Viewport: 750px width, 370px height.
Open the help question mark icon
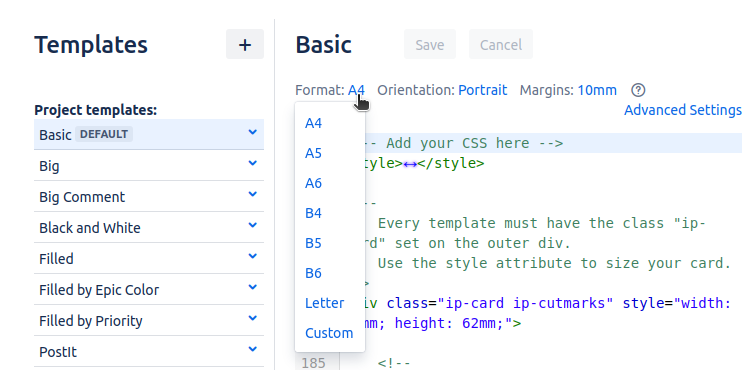click(638, 90)
